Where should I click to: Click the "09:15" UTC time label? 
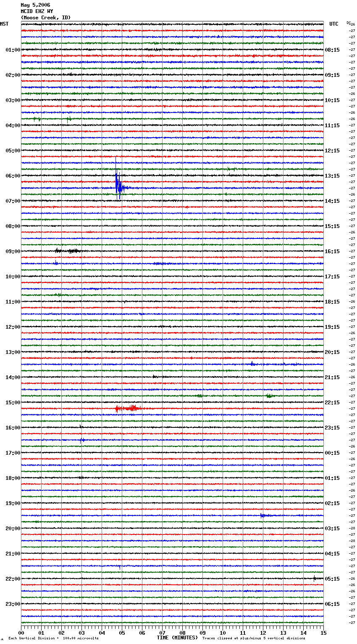point(332,75)
